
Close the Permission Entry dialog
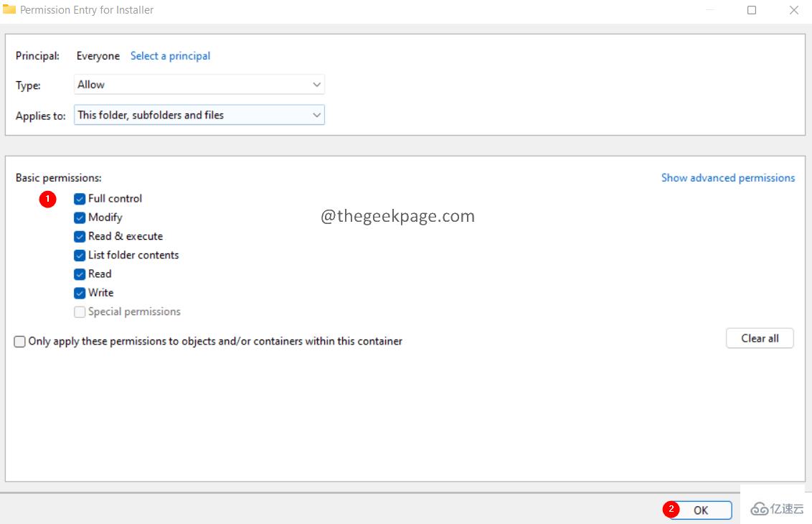(793, 10)
